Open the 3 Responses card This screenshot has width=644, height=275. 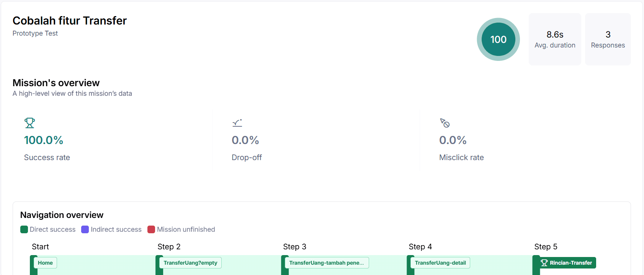coord(608,39)
